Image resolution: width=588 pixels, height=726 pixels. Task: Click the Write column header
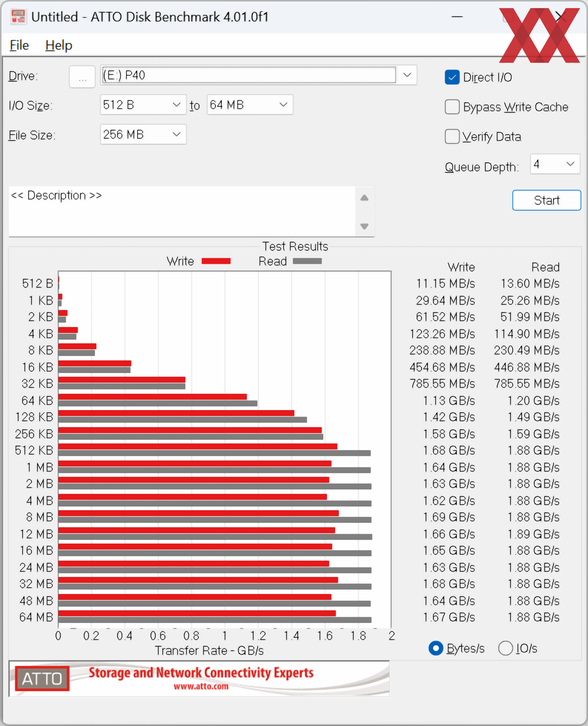pos(461,267)
